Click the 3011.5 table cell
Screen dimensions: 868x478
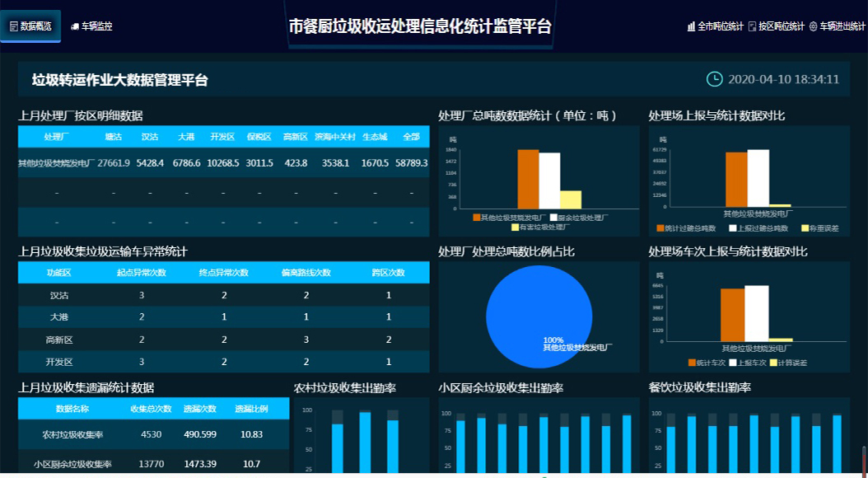pos(259,163)
